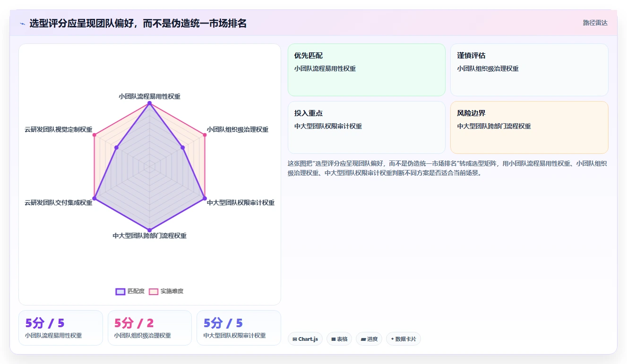Click the pink data point on the 云研发团队视觉定制权重 axis
The image size is (627, 364).
[94, 135]
